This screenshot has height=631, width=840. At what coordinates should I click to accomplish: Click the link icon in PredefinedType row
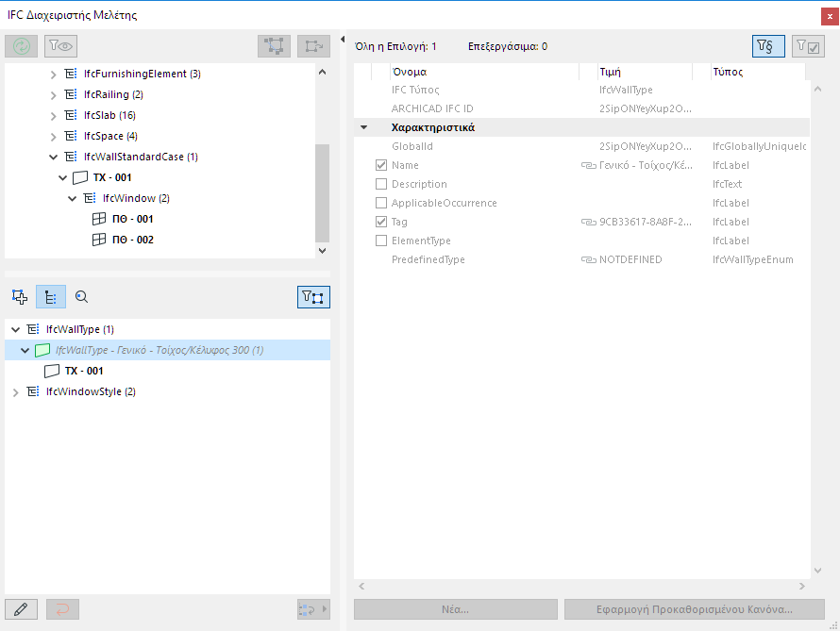tap(589, 259)
